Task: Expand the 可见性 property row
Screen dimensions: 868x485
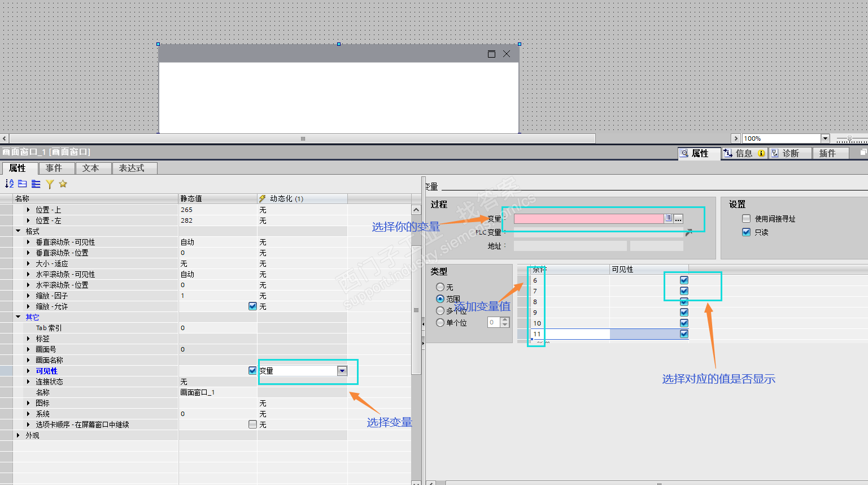Action: (x=28, y=371)
